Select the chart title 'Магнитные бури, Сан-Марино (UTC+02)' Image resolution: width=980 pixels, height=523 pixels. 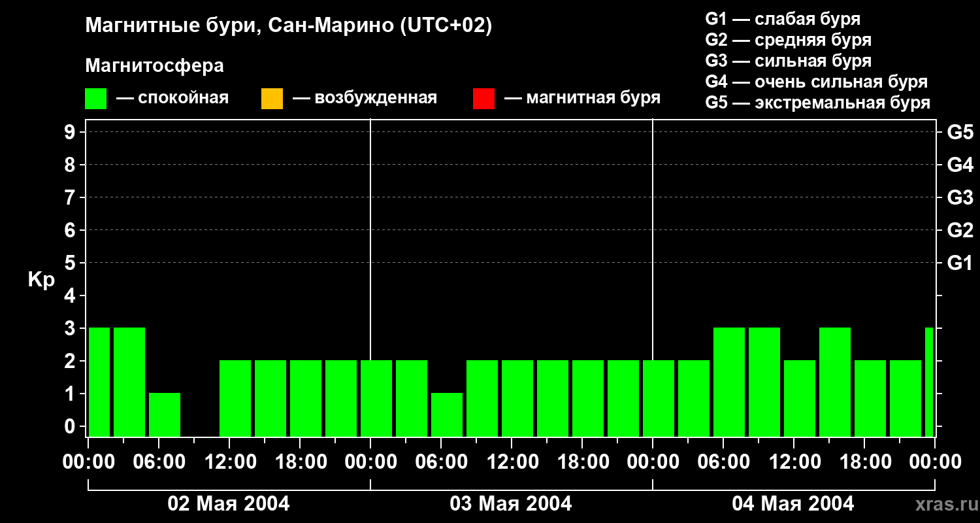coord(288,26)
